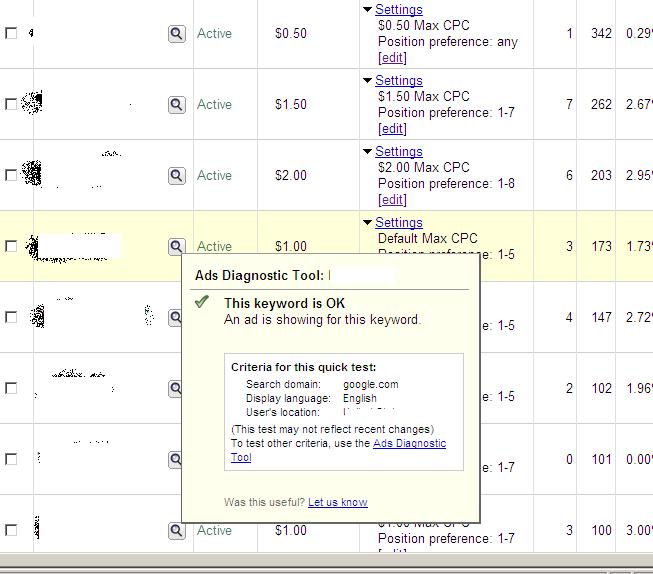The width and height of the screenshot is (653, 574).
Task: Collapse Settings arrow for $1.50 Max CPC row
Action: (367, 80)
